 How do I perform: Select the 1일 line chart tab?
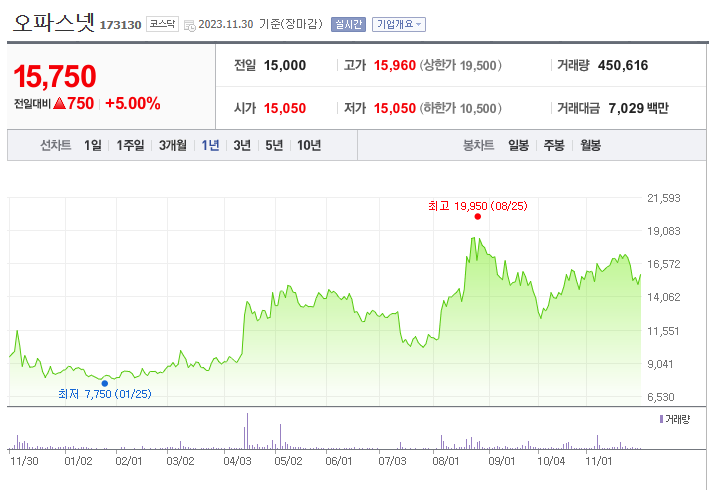click(x=93, y=145)
